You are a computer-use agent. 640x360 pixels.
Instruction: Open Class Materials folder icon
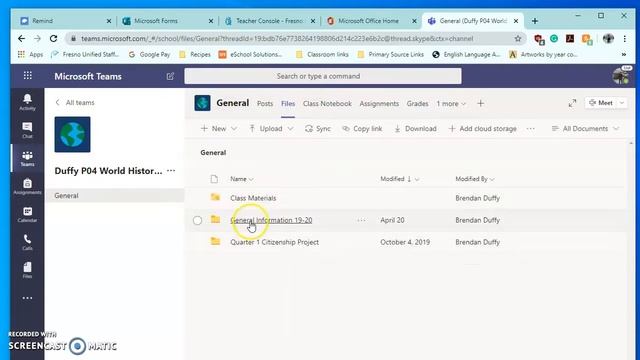pyautogui.click(x=215, y=197)
